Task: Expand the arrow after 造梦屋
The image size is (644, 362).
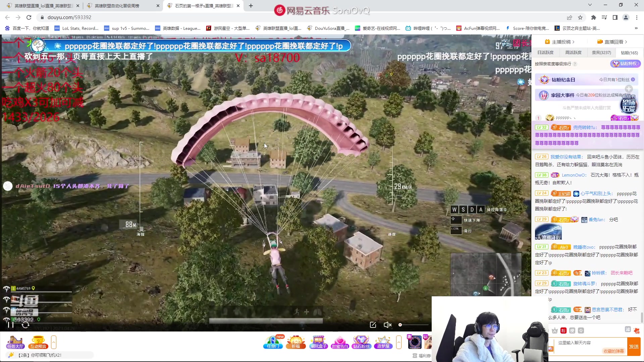Action: click(x=399, y=342)
